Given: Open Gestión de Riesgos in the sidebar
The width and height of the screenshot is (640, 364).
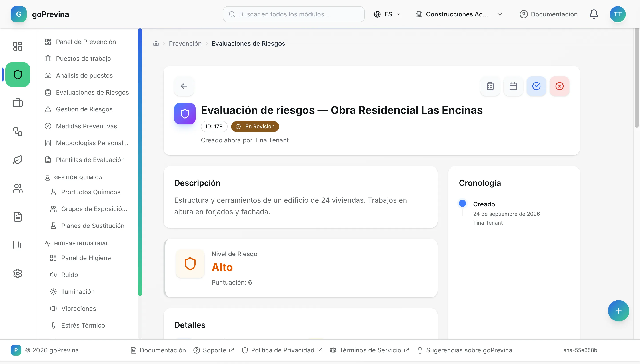Looking at the screenshot, I should click(x=87, y=109).
